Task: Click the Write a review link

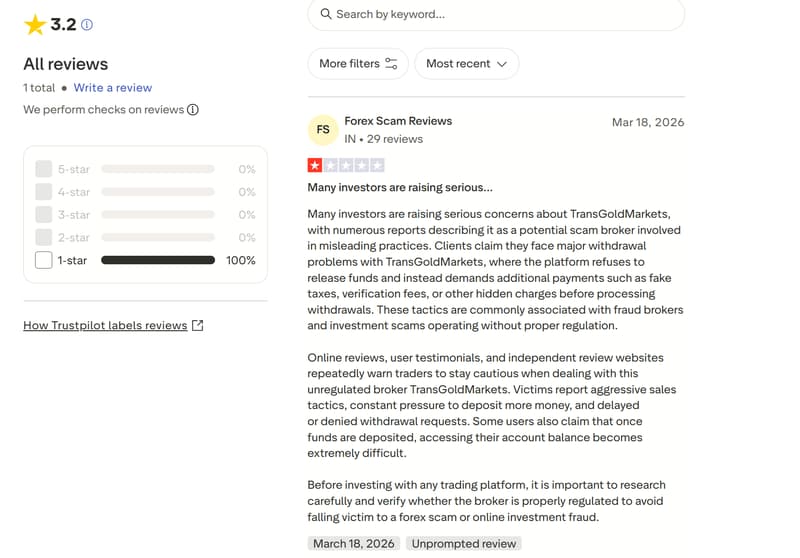Action: (113, 88)
